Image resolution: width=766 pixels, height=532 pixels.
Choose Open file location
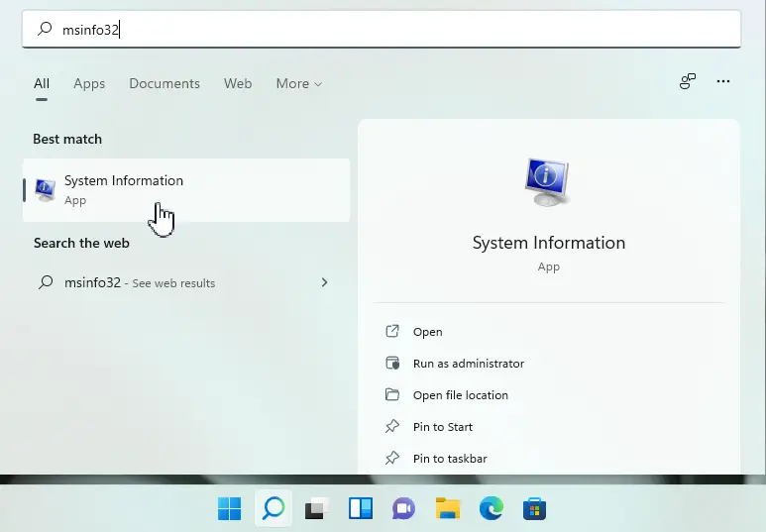461,395
